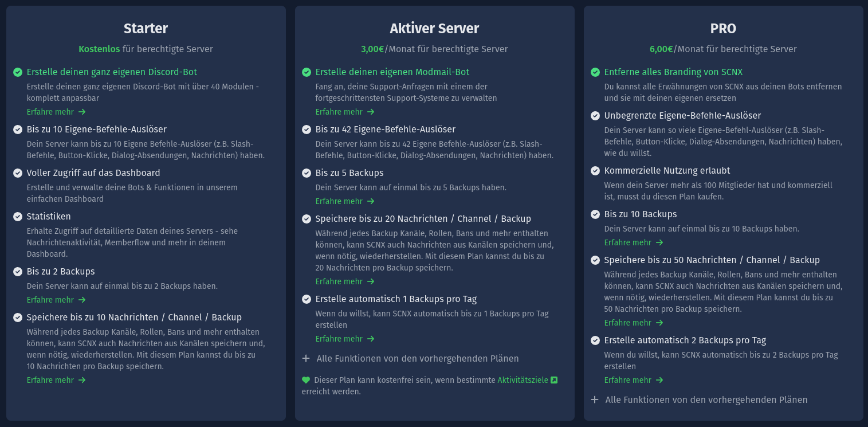Click checkmark icon beside 'Speichere bis zu 50 Nachrichten'
This screenshot has height=427, width=868.
click(595, 260)
